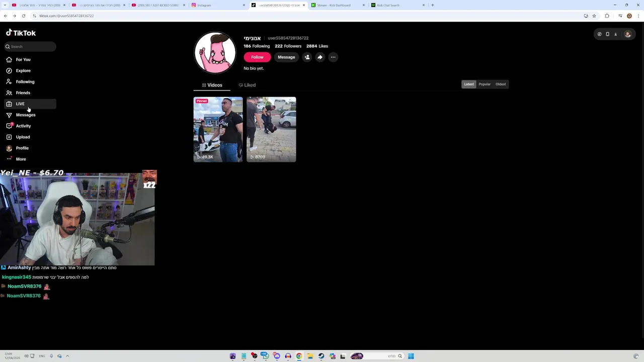Click the share arrow icon
Image resolution: width=644 pixels, height=362 pixels.
[x=320, y=57]
